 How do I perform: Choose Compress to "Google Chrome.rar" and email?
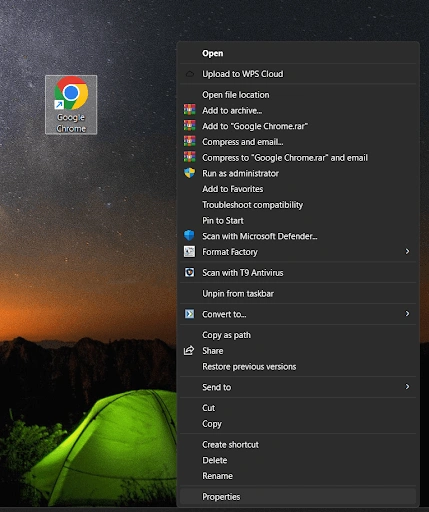tap(298, 157)
